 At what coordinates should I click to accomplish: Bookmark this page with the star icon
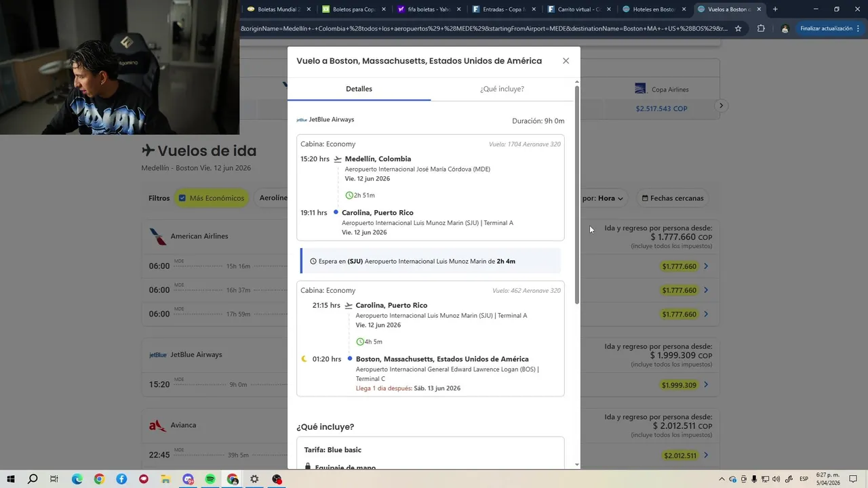click(x=738, y=28)
